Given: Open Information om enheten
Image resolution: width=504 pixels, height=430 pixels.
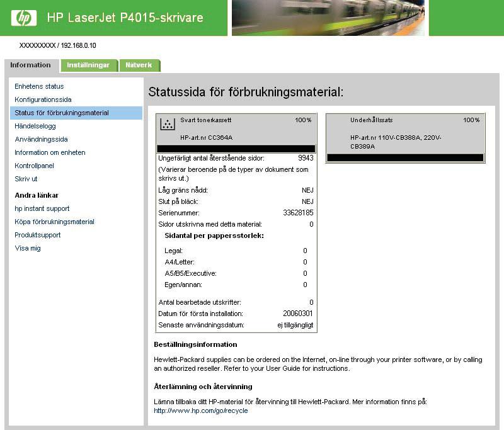Looking at the screenshot, I should click(50, 152).
